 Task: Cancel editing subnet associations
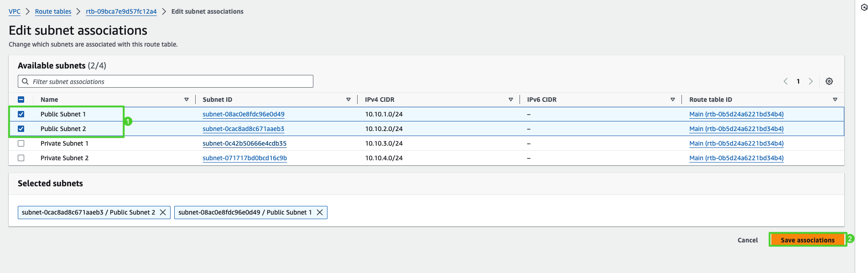[x=747, y=240]
